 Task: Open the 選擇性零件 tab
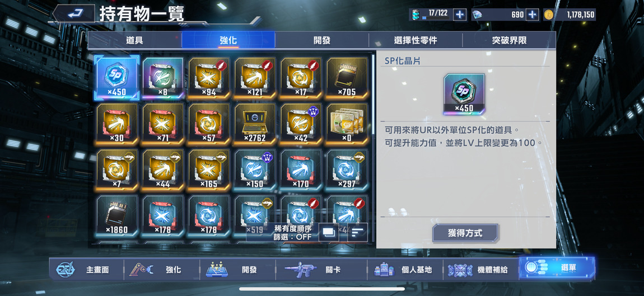(x=415, y=40)
